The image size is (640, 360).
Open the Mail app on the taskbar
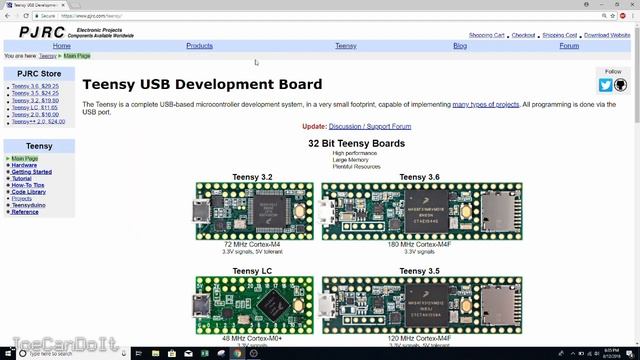pos(188,353)
